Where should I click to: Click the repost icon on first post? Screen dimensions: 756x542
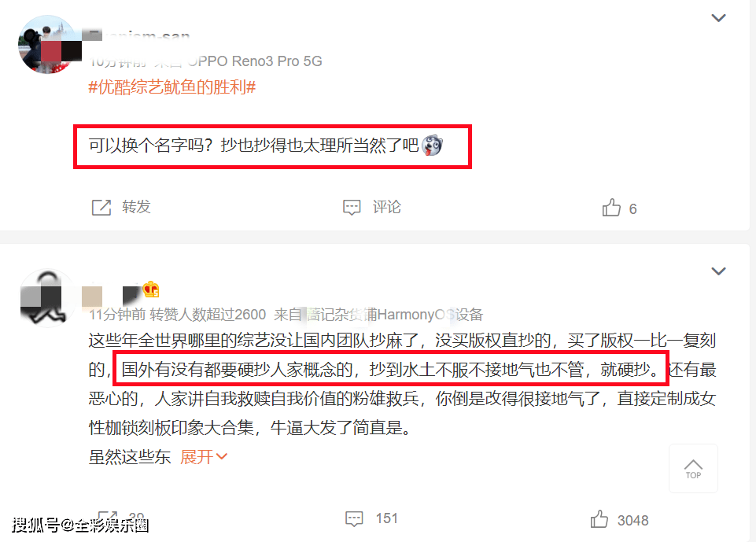pos(101,208)
